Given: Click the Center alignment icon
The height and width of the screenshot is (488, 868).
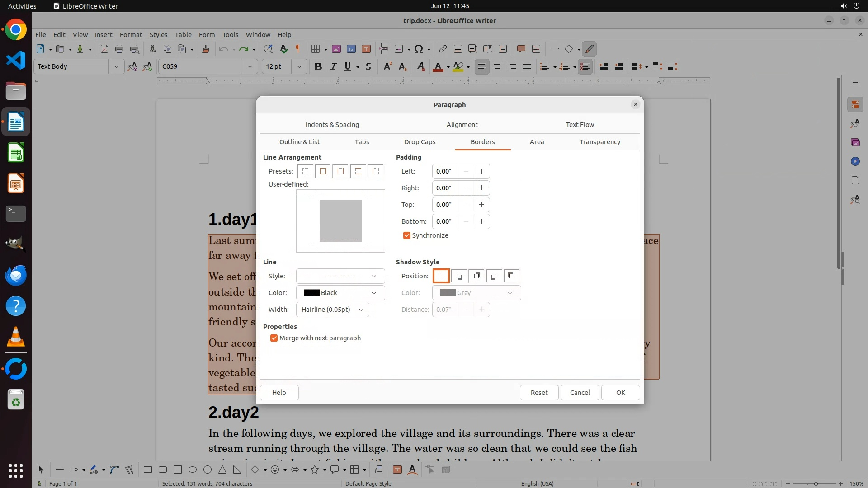Looking at the screenshot, I should coord(497,66).
